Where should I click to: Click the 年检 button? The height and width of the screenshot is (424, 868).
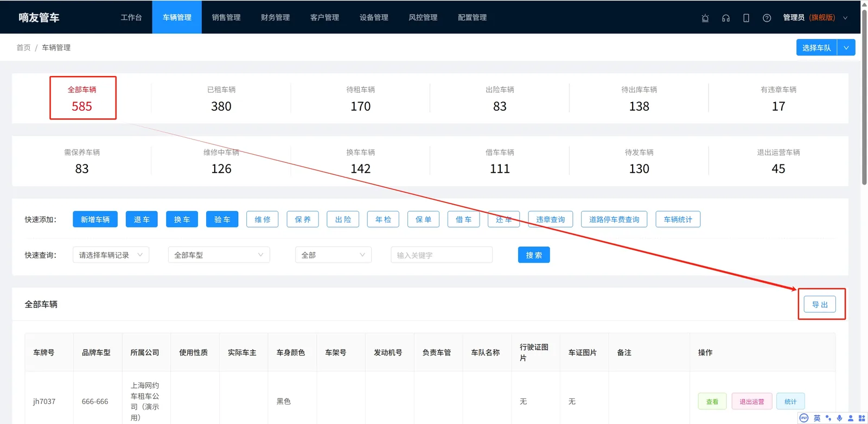(383, 219)
